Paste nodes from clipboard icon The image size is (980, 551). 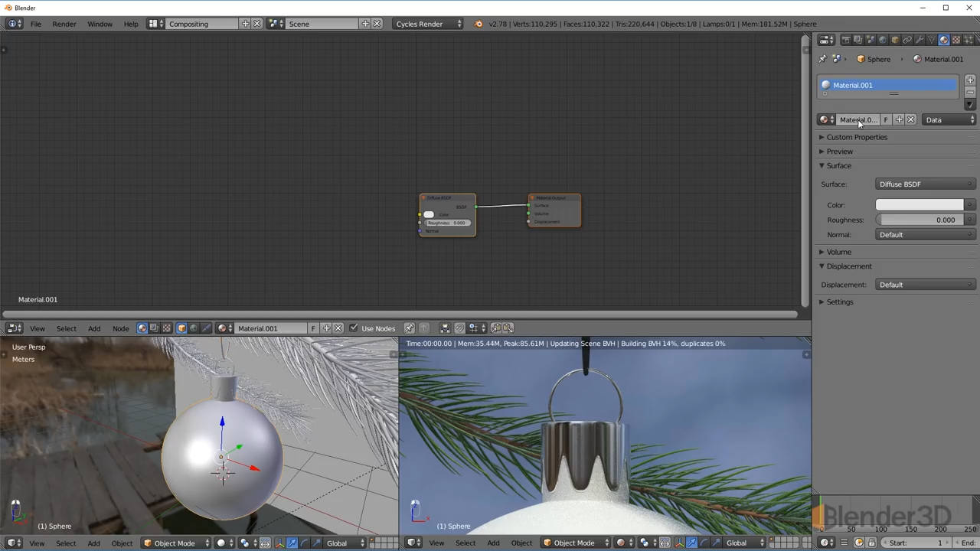508,328
